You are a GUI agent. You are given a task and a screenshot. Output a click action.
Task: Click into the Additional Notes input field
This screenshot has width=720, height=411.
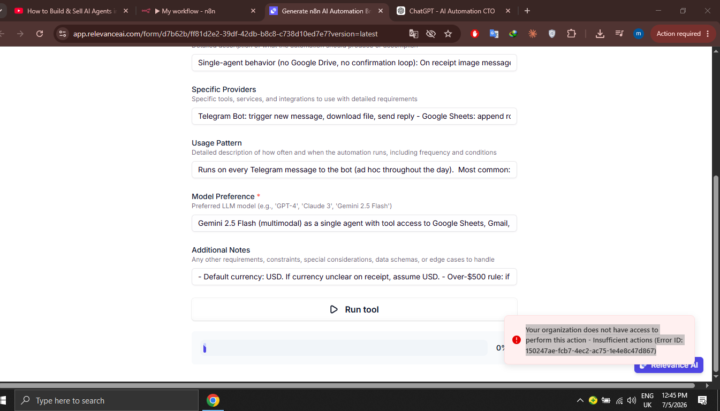[354, 277]
